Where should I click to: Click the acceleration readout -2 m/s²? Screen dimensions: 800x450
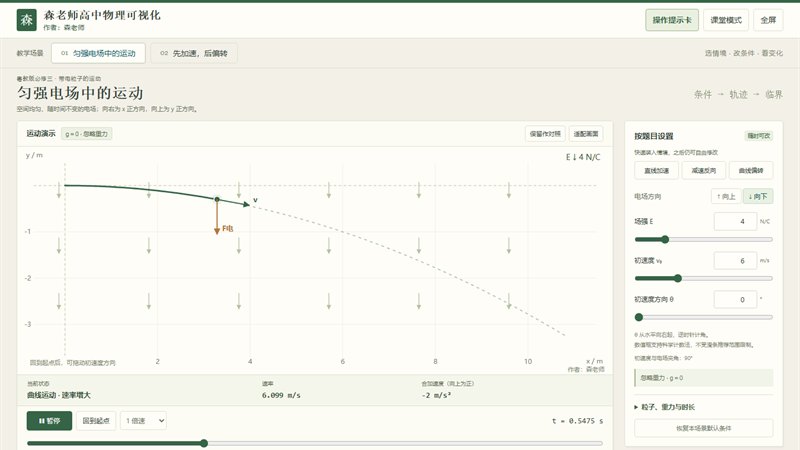436,395
